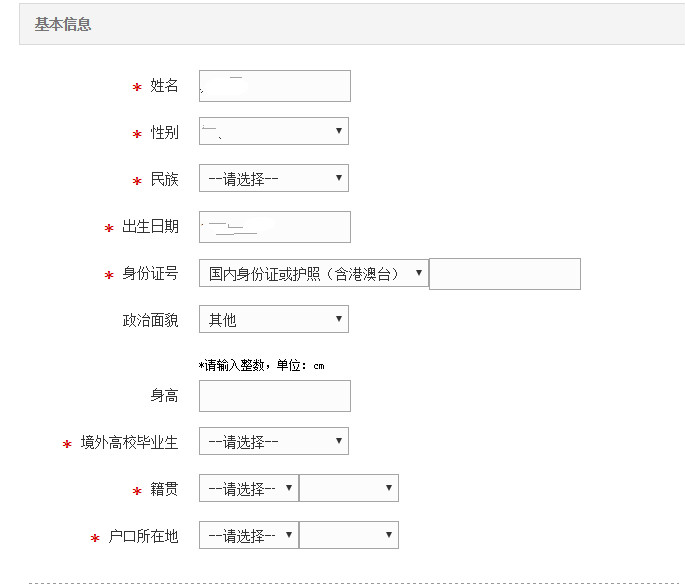Click the 基本信息 section header
This screenshot has width=685, height=584.
tap(63, 24)
